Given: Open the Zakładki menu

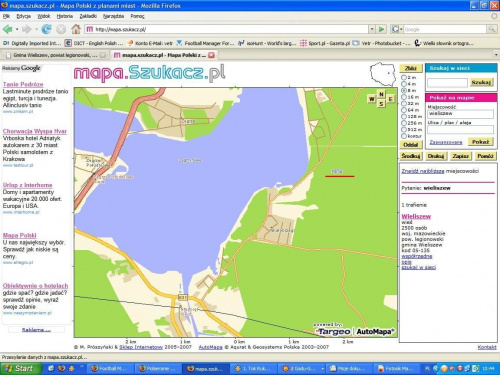Looking at the screenshot, I should (x=88, y=16).
